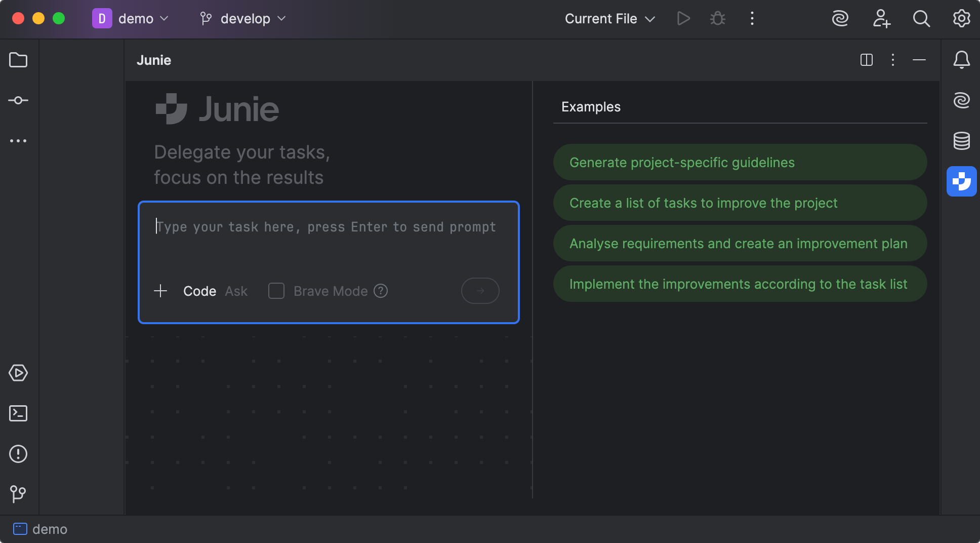Open the demo project dropdown
Viewport: 980px width, 543px height.
point(132,18)
